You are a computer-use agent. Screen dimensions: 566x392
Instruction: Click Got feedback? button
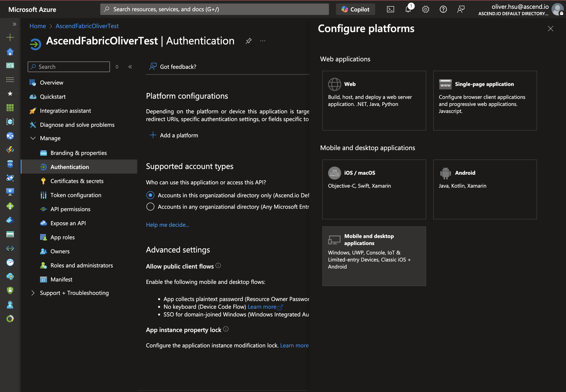click(173, 67)
